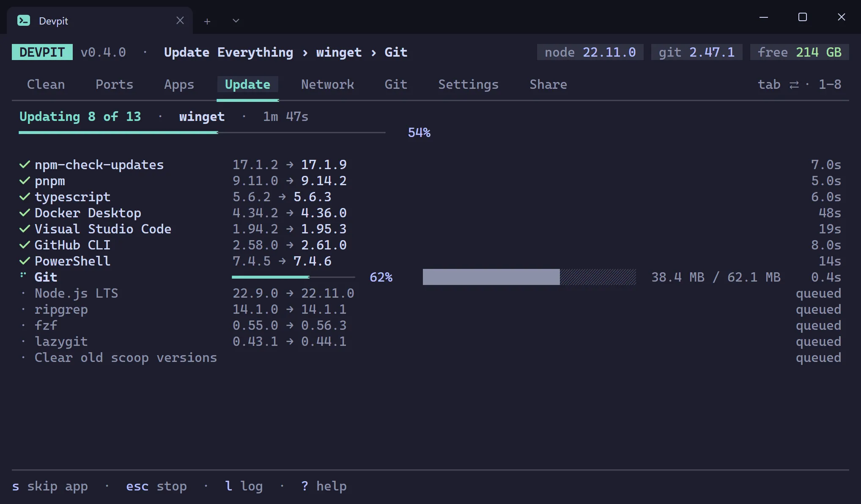Switch to the Ports tab
Image resolution: width=861 pixels, height=504 pixels.
pos(114,85)
